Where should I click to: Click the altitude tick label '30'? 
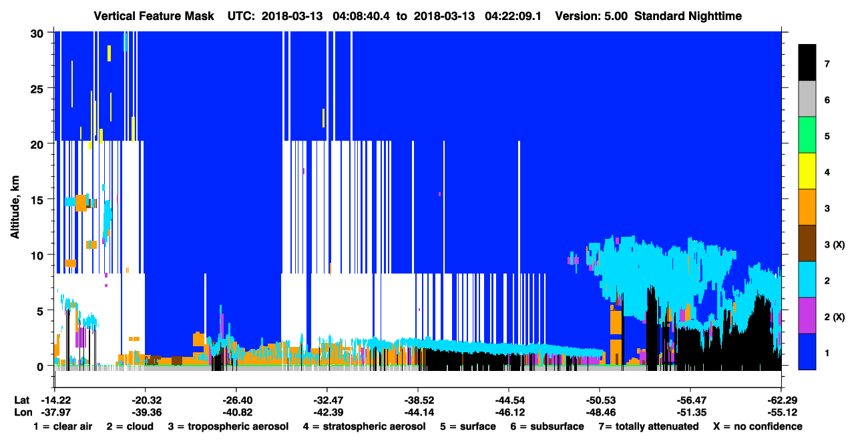[x=39, y=32]
